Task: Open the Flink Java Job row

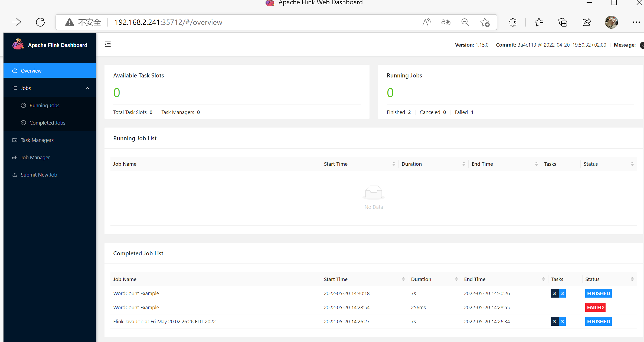Action: coord(164,322)
